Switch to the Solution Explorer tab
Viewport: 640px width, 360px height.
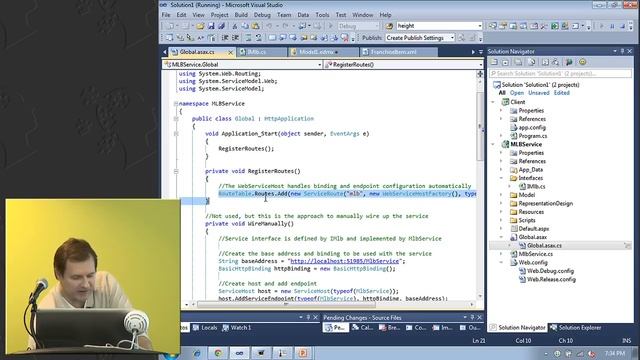point(575,328)
